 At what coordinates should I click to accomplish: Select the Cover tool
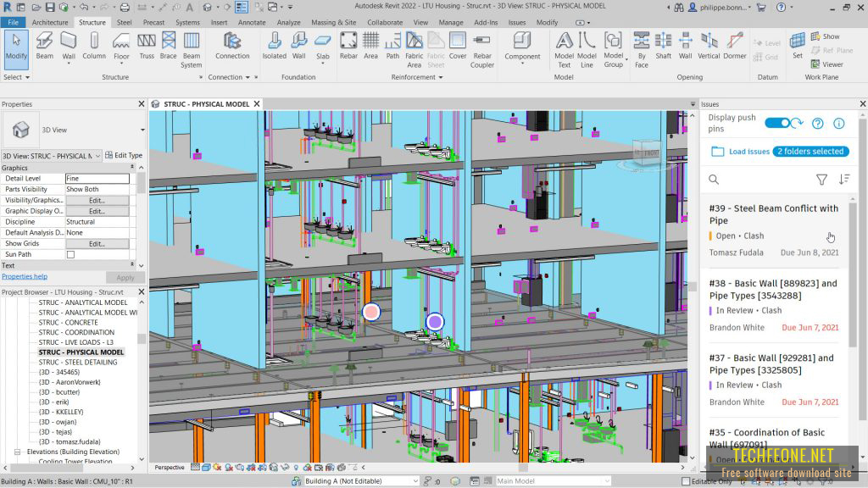pos(458,46)
